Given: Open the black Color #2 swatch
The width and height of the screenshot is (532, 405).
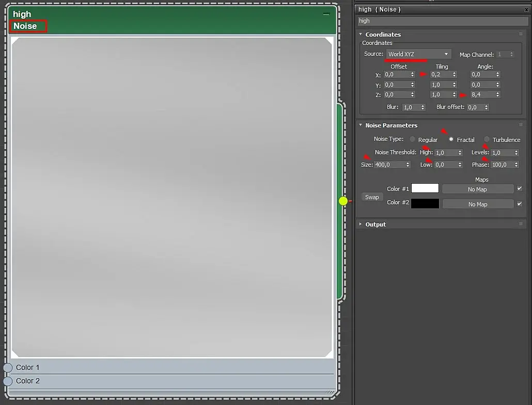Looking at the screenshot, I should point(425,203).
